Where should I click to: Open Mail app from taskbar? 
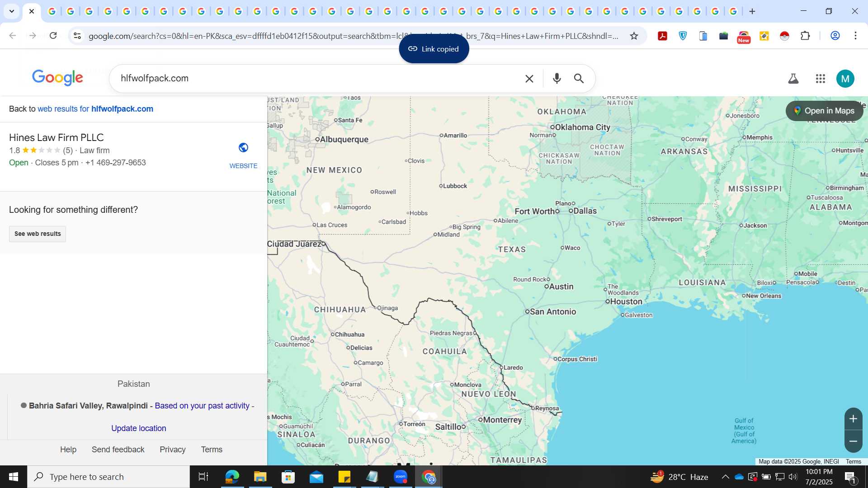(x=316, y=477)
